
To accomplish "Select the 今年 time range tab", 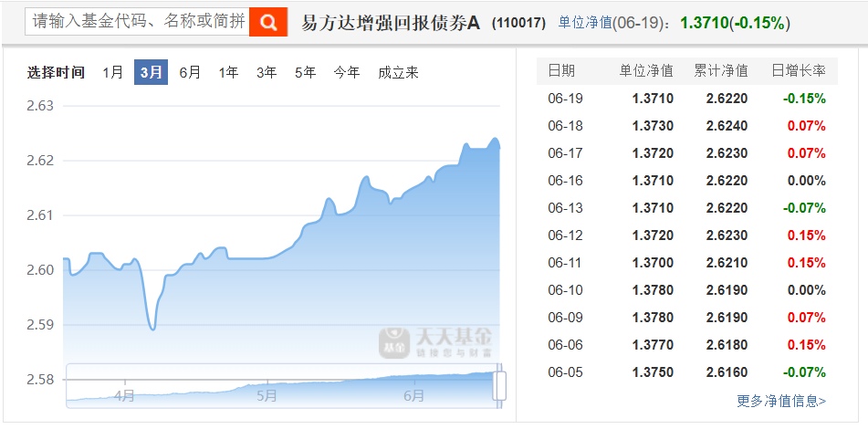I will [347, 72].
